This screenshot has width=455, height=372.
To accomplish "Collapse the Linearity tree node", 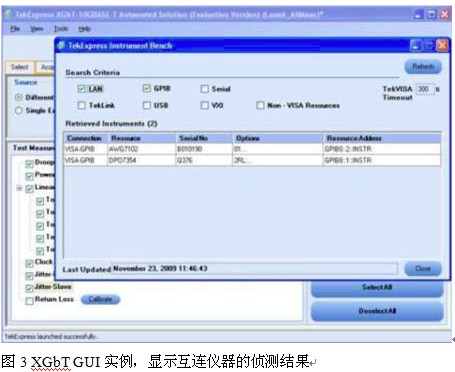I will (19, 188).
